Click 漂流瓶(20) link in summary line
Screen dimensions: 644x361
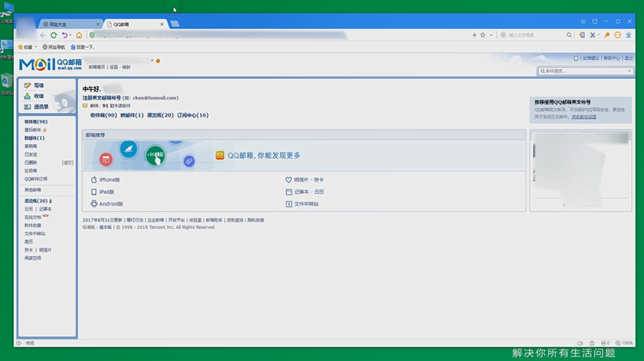(x=161, y=115)
